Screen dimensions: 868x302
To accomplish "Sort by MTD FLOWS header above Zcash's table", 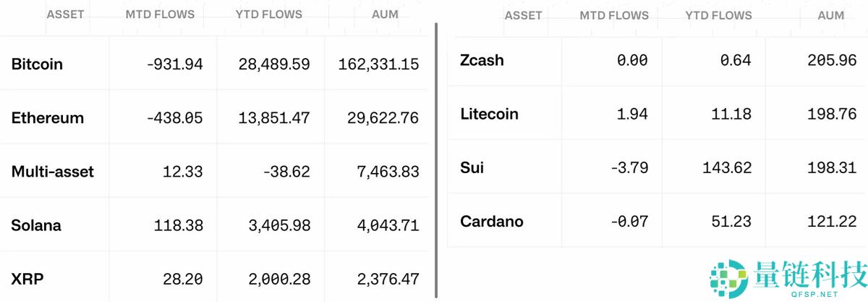I will tap(614, 15).
